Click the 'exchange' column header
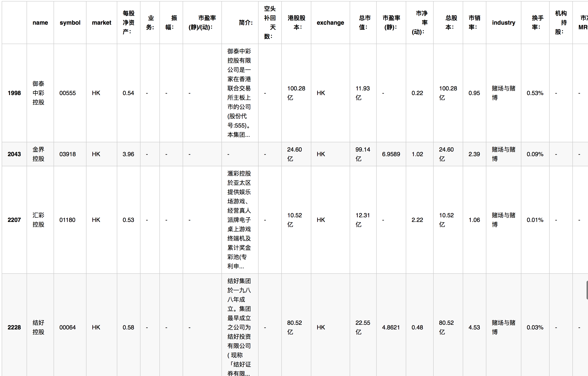The width and height of the screenshot is (588, 376). click(330, 23)
